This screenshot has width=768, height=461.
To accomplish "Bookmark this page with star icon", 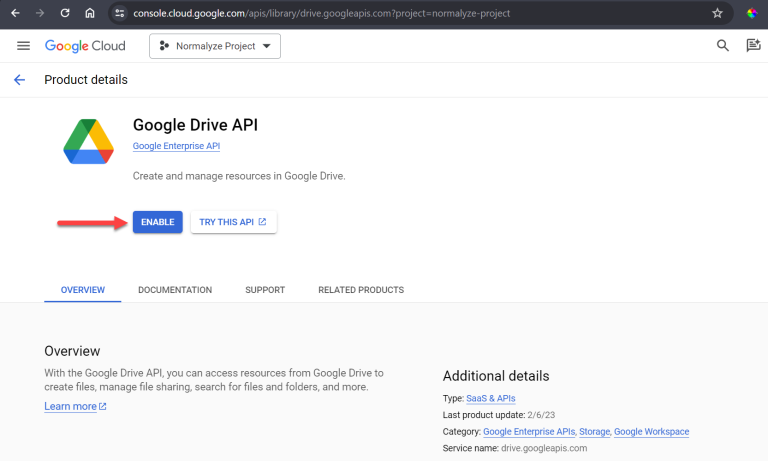I will click(717, 14).
